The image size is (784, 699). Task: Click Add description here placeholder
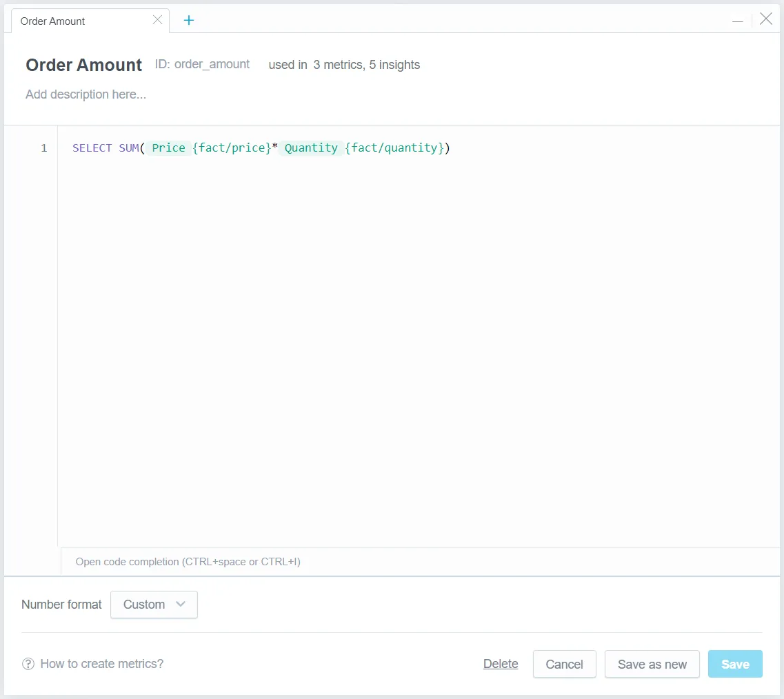click(86, 94)
